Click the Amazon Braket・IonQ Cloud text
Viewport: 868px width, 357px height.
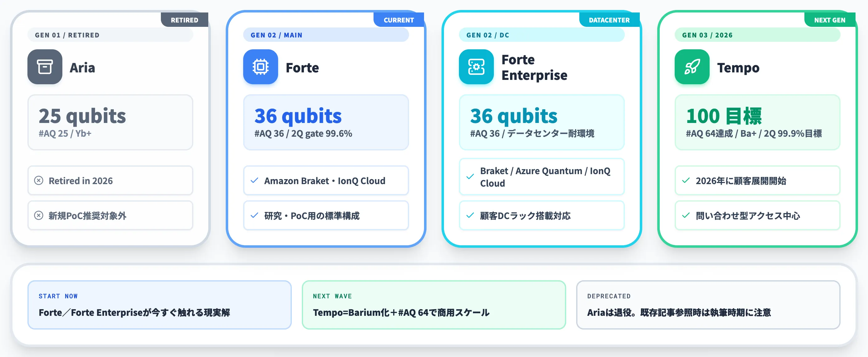pos(325,181)
